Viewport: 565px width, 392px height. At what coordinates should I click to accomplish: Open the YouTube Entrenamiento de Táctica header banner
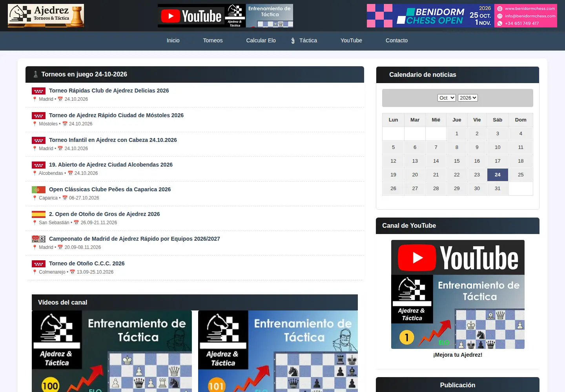[225, 16]
